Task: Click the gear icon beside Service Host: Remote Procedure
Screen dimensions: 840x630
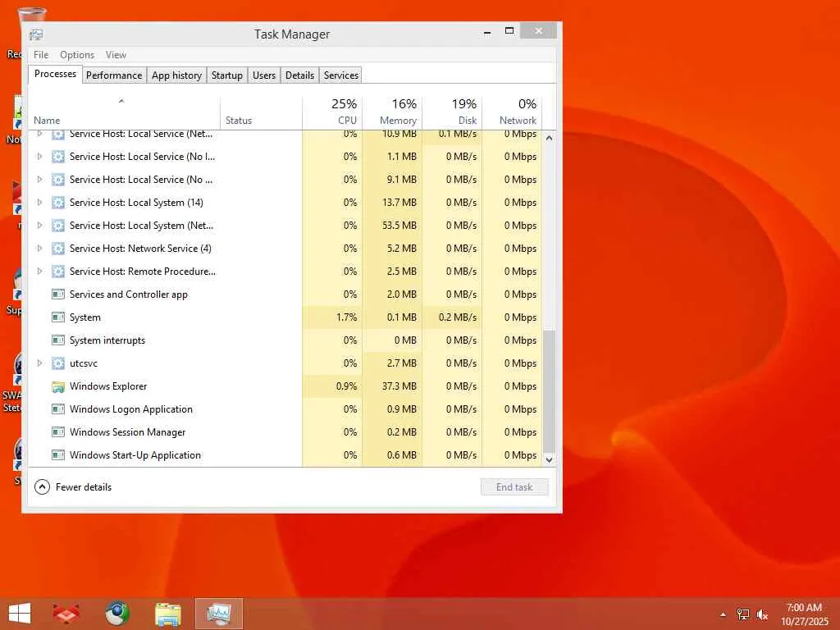Action: coord(58,272)
